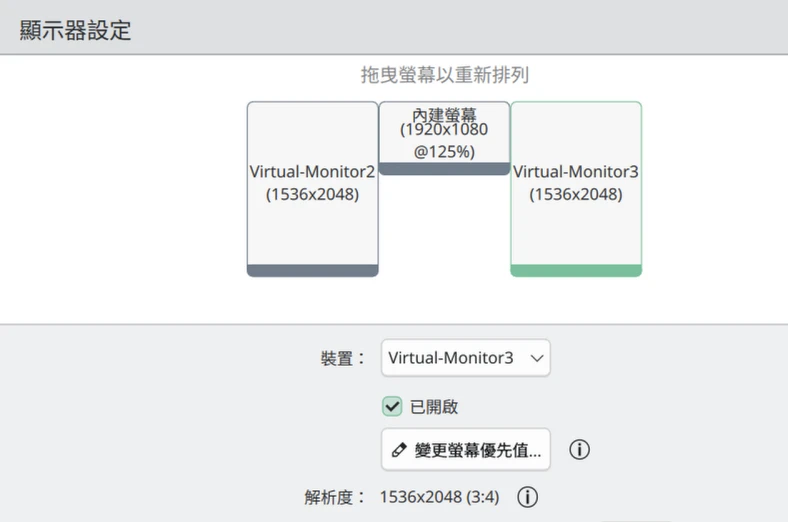Click the gray bar under Virtual-Monitor2

pos(312,270)
